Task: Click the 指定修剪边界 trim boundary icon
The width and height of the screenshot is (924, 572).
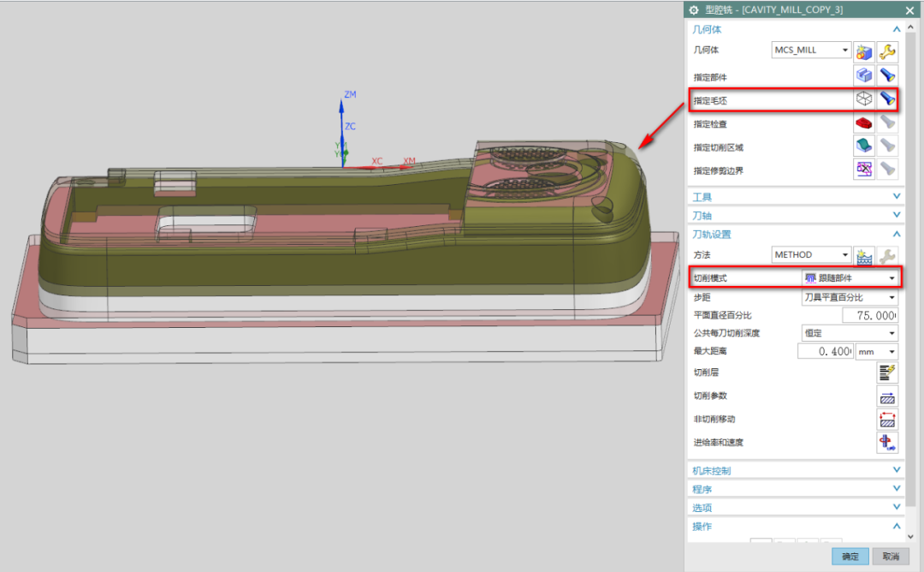Action: tap(864, 170)
